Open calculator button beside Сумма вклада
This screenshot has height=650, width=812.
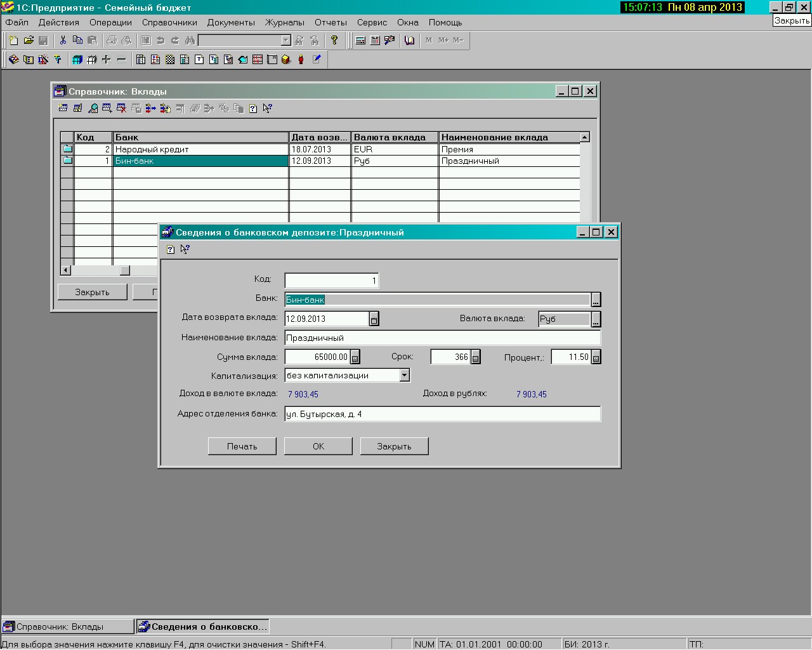coord(355,357)
